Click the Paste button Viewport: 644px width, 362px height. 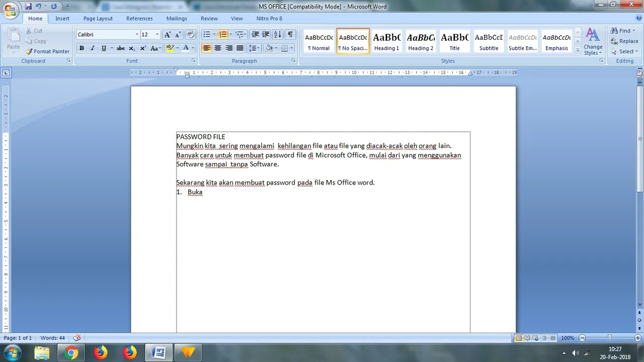click(x=14, y=39)
